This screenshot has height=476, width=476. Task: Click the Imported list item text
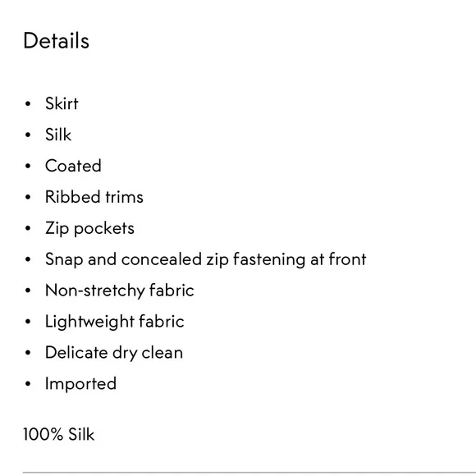click(80, 384)
